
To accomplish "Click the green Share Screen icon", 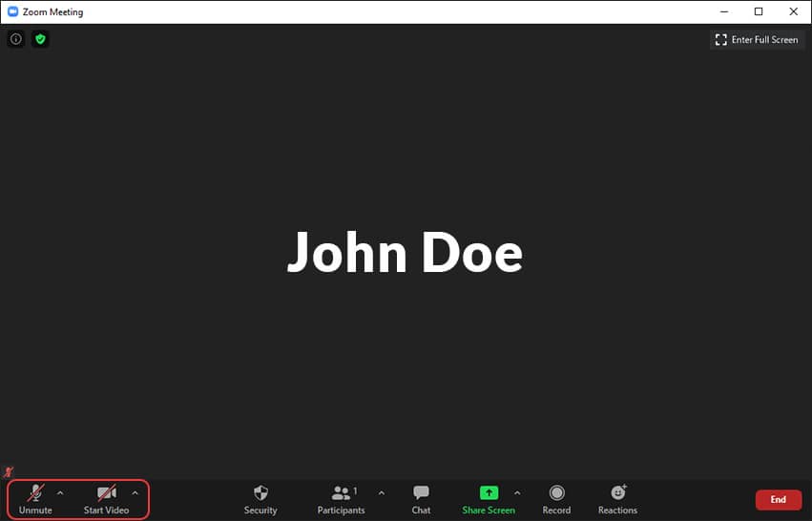I will [489, 492].
